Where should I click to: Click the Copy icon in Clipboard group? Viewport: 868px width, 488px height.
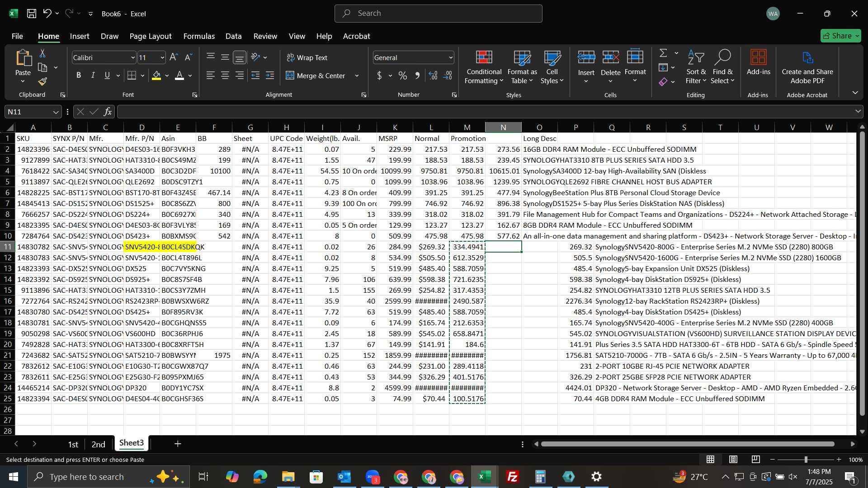(42, 68)
